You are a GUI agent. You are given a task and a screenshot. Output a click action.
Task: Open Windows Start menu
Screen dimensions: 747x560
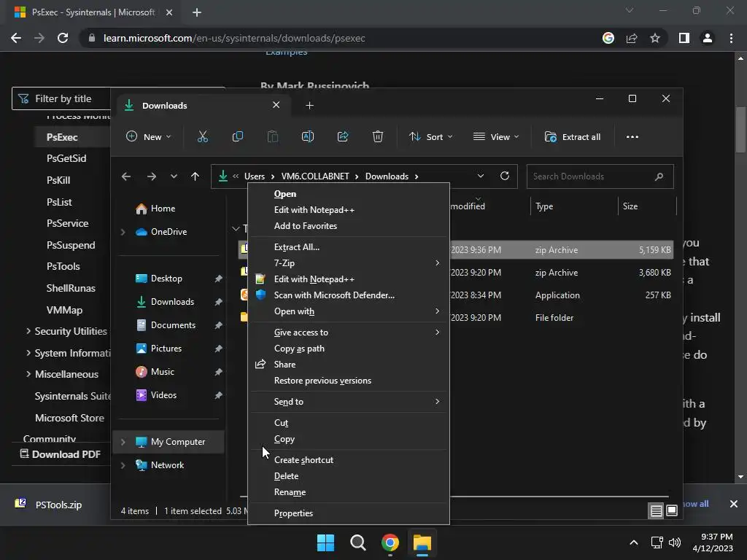(326, 542)
